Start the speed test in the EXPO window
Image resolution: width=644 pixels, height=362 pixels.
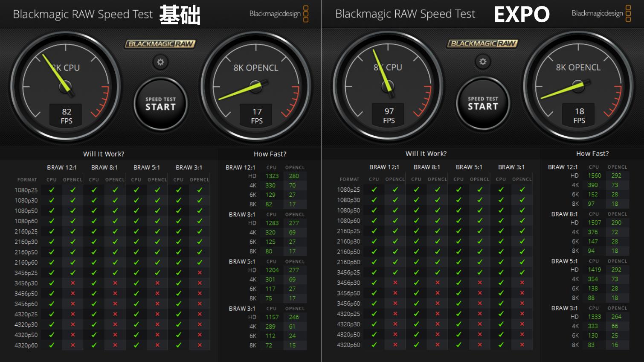point(483,103)
